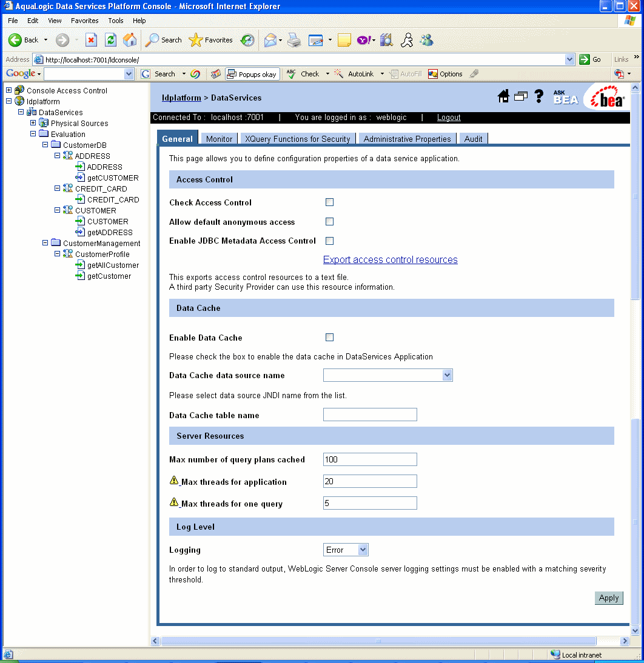
Task: Open the Favorites menu in menu bar
Action: click(85, 21)
